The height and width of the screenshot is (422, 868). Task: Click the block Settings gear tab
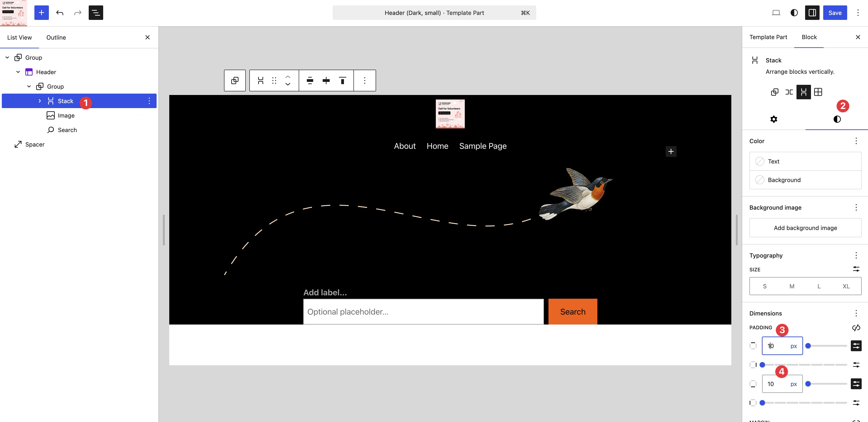(774, 119)
